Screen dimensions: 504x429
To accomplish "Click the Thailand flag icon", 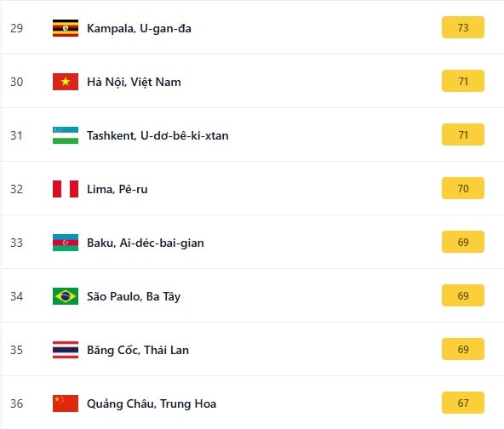I will [66, 350].
